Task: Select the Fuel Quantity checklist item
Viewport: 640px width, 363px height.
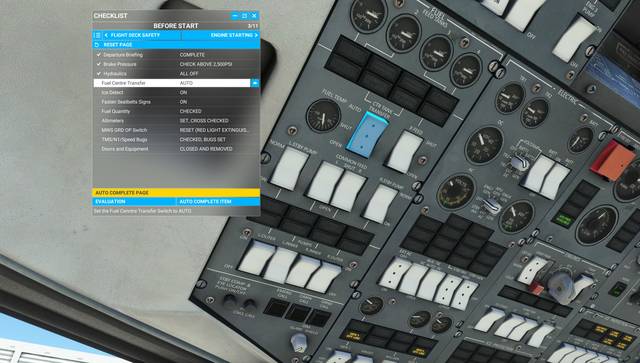Action: pos(176,111)
